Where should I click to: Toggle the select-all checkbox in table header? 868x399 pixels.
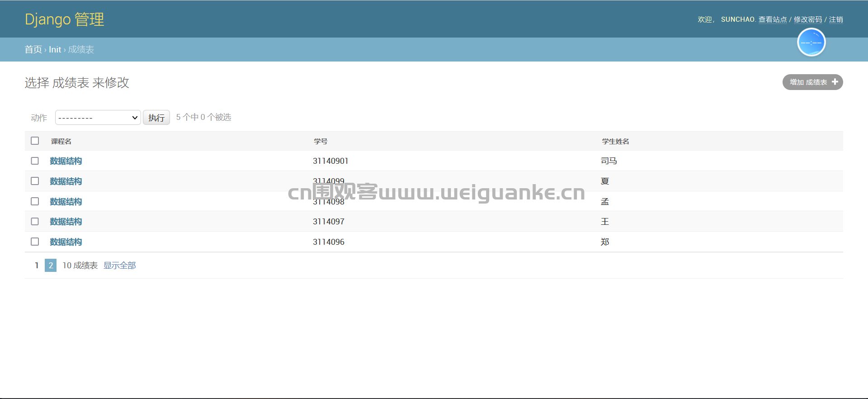tap(35, 141)
